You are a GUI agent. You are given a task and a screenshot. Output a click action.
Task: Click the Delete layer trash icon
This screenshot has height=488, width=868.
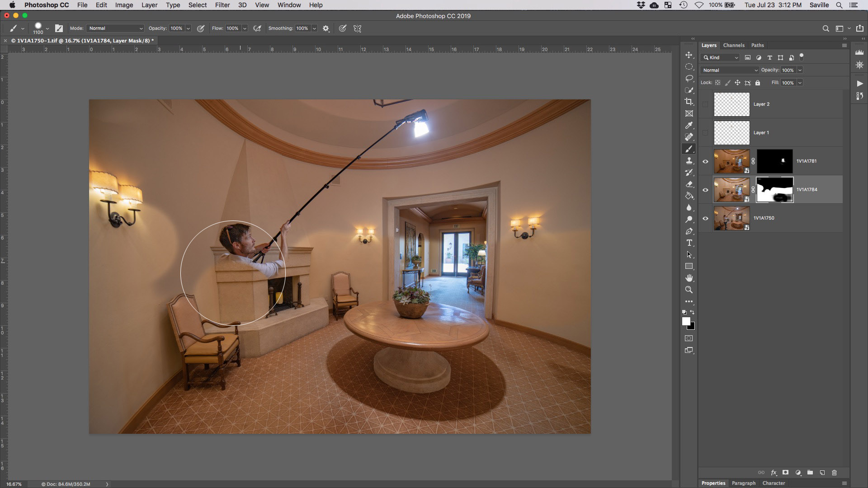click(x=834, y=473)
